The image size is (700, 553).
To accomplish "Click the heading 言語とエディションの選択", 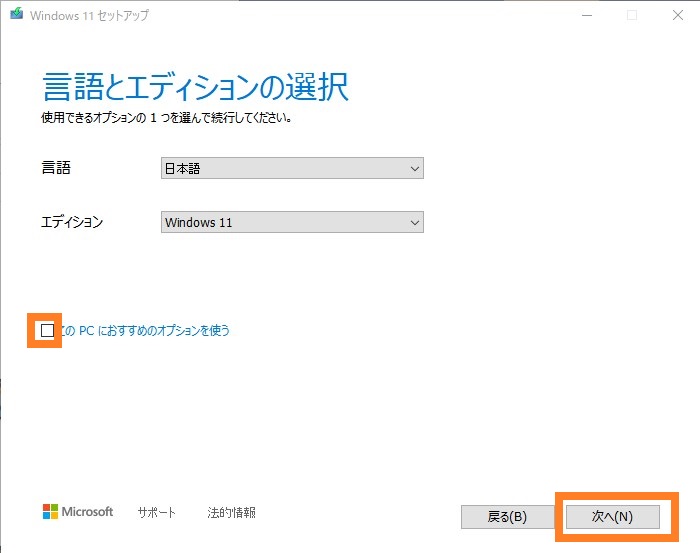I will (195, 87).
